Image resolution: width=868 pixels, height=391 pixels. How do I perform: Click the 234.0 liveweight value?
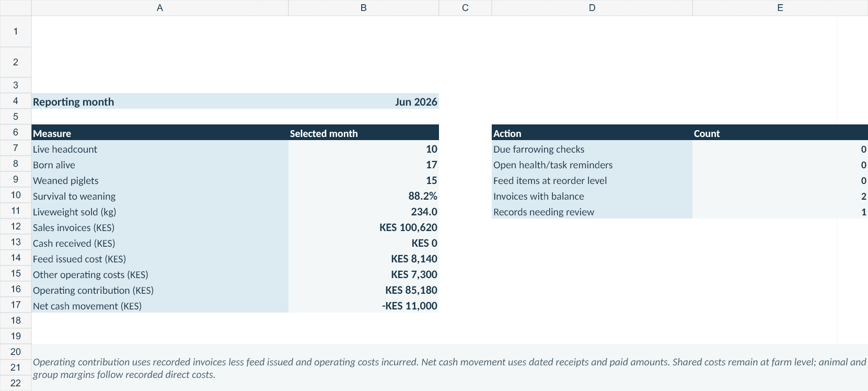pyautogui.click(x=364, y=211)
